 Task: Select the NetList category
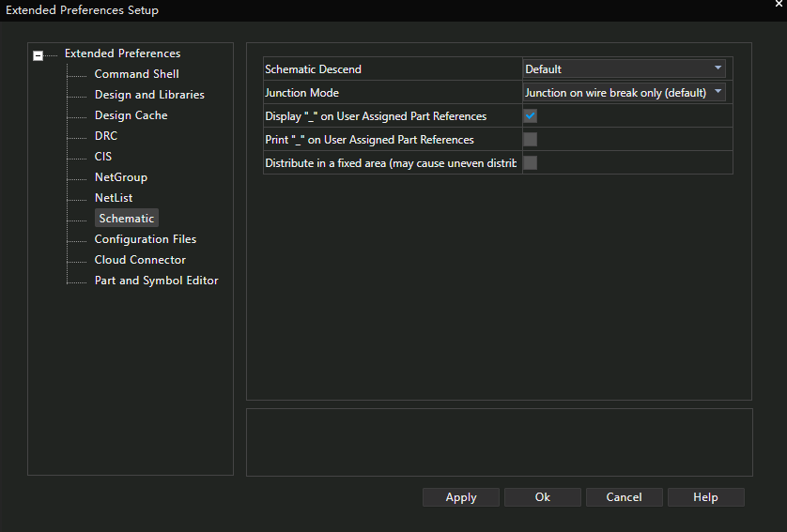(x=114, y=198)
